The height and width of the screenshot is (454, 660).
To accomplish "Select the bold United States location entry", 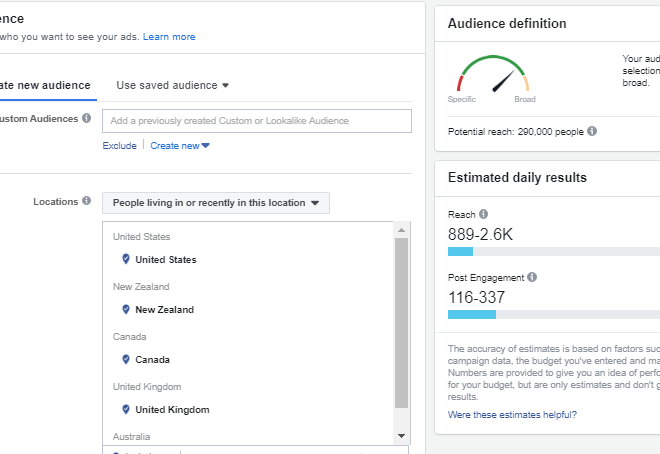I will 166,260.
